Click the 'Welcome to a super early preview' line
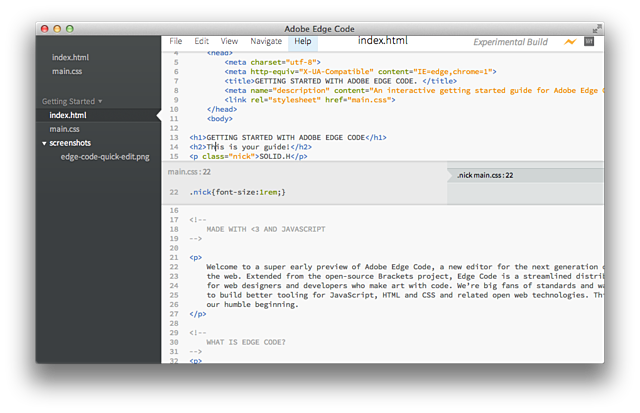The height and width of the screenshot is (413, 640). click(x=404, y=267)
